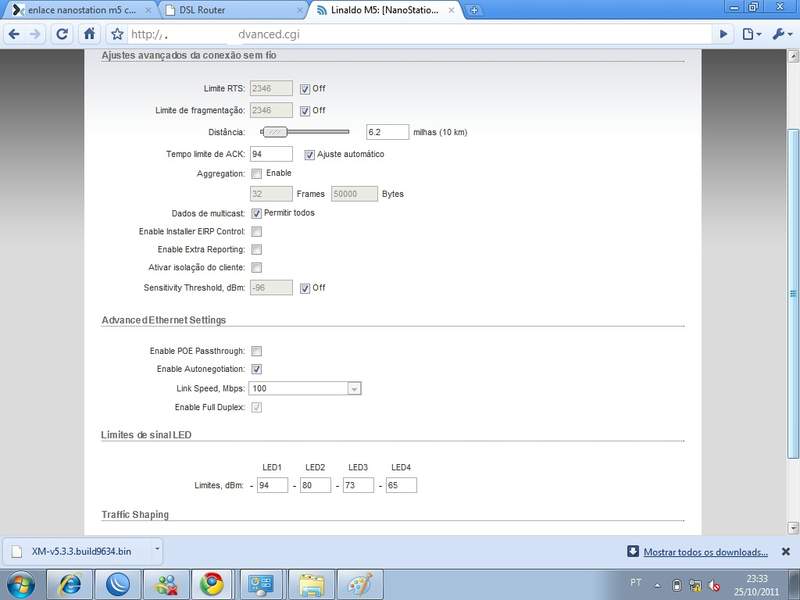Image resolution: width=800 pixels, height=600 pixels.
Task: Switch to the enlace nanostation m5 tab
Action: pos(82,10)
